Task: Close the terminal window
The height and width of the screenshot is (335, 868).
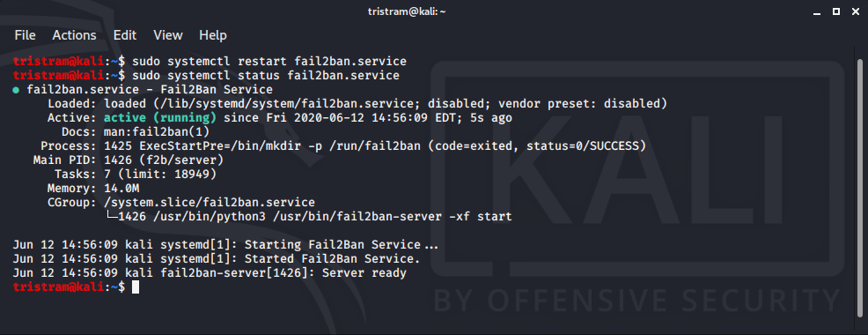Action: tap(854, 11)
